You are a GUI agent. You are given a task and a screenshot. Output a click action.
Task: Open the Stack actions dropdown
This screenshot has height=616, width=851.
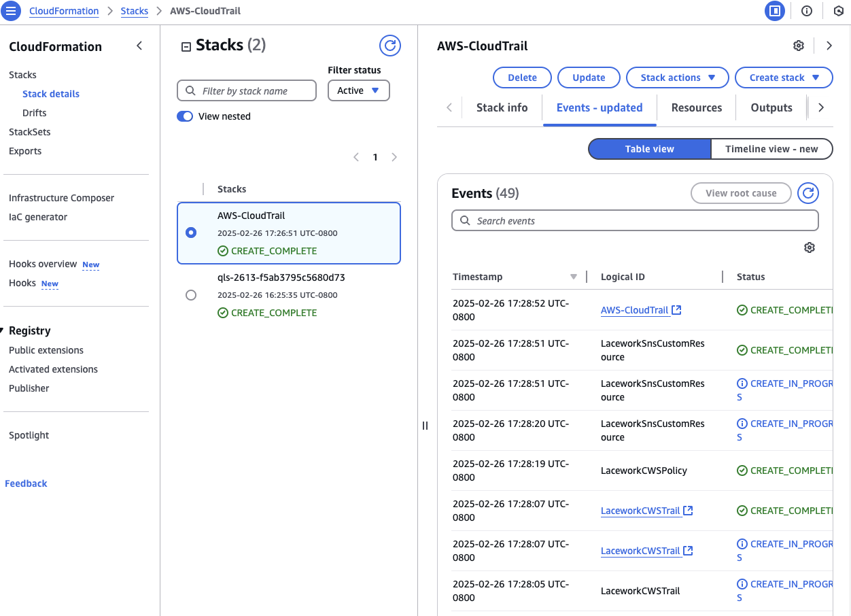[678, 78]
